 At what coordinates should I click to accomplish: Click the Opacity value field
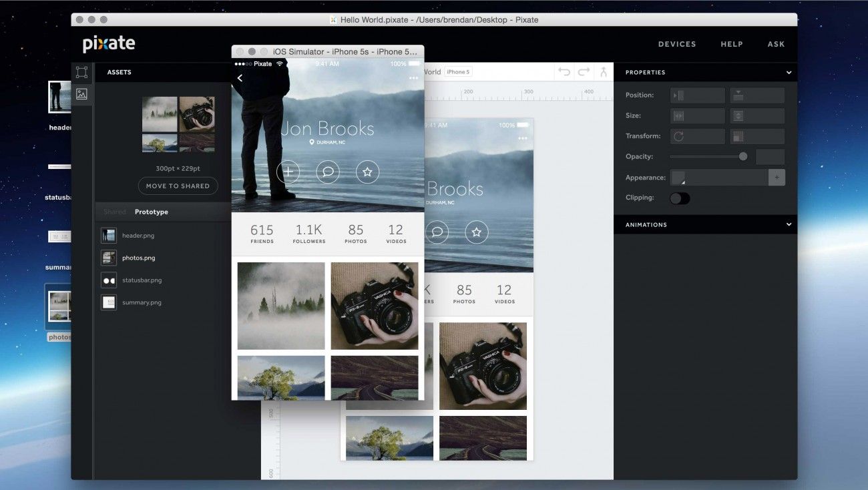(770, 157)
